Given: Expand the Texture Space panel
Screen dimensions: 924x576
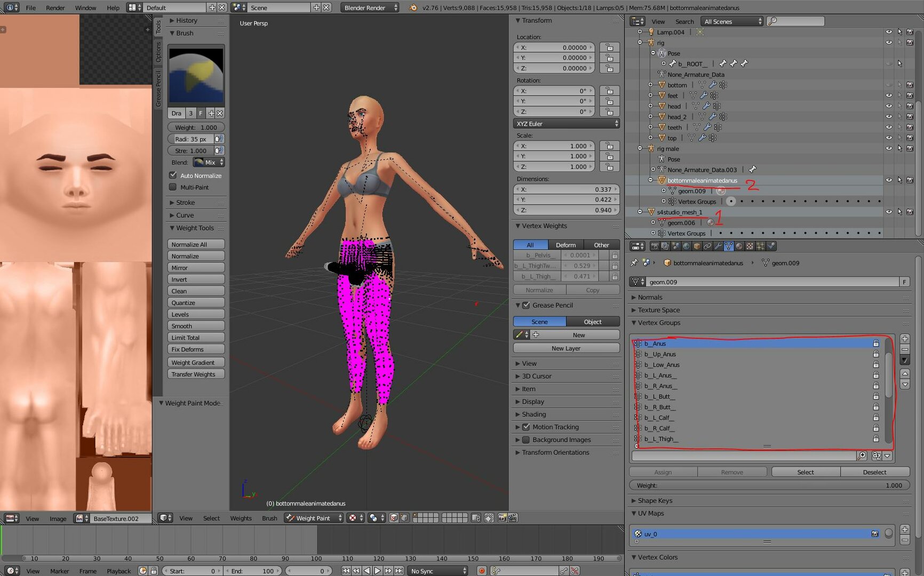Looking at the screenshot, I should 658,310.
